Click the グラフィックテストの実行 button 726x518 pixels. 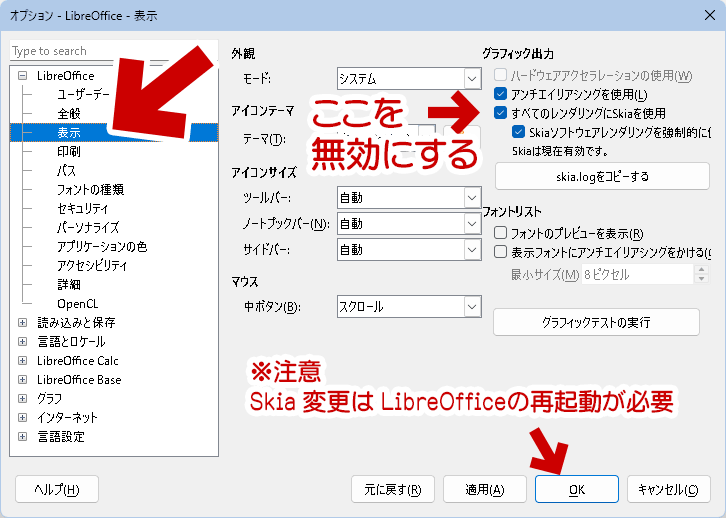(x=596, y=322)
